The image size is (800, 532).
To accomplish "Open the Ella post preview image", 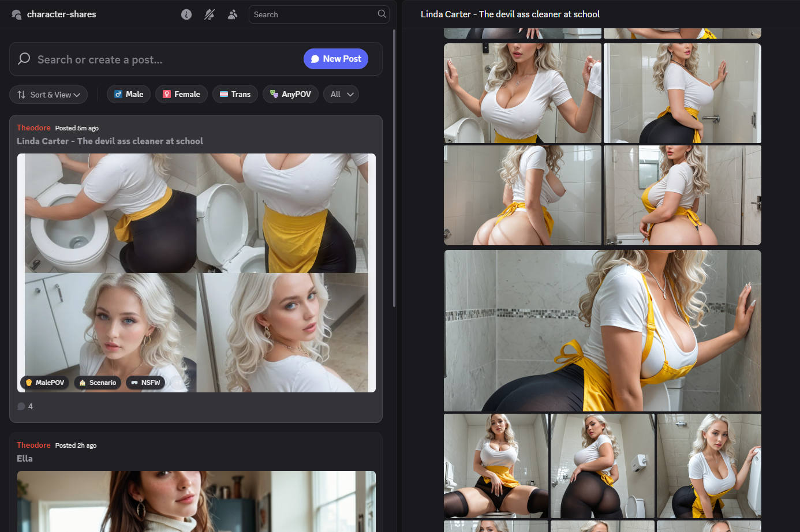I will click(x=196, y=501).
